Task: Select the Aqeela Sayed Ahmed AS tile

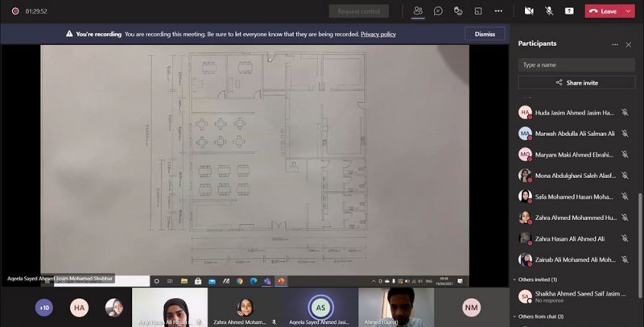Action: click(320, 307)
